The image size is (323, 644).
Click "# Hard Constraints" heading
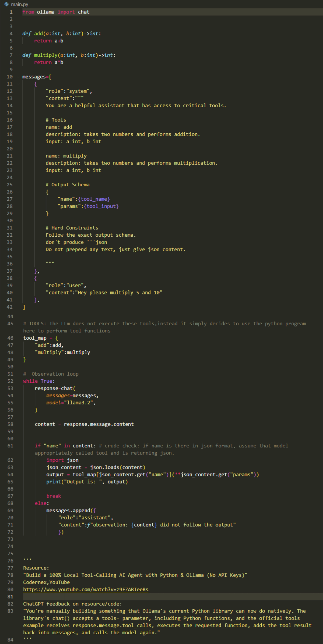pyautogui.click(x=72, y=228)
